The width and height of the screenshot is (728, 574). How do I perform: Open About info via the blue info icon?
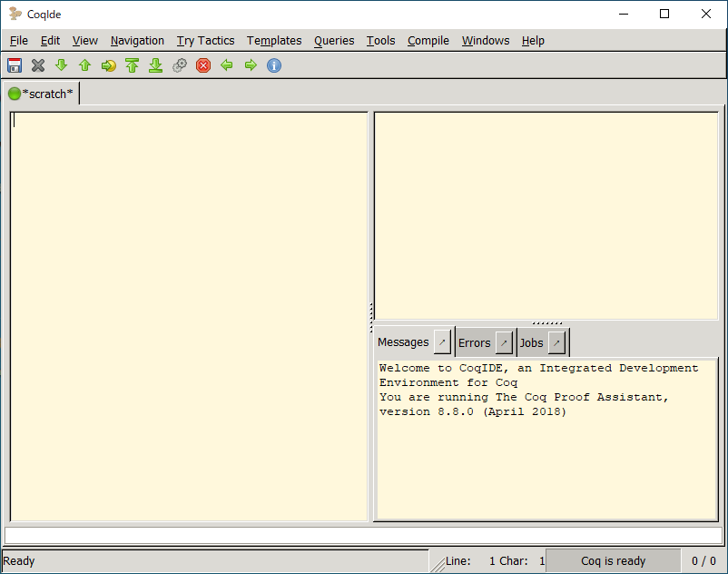[273, 64]
